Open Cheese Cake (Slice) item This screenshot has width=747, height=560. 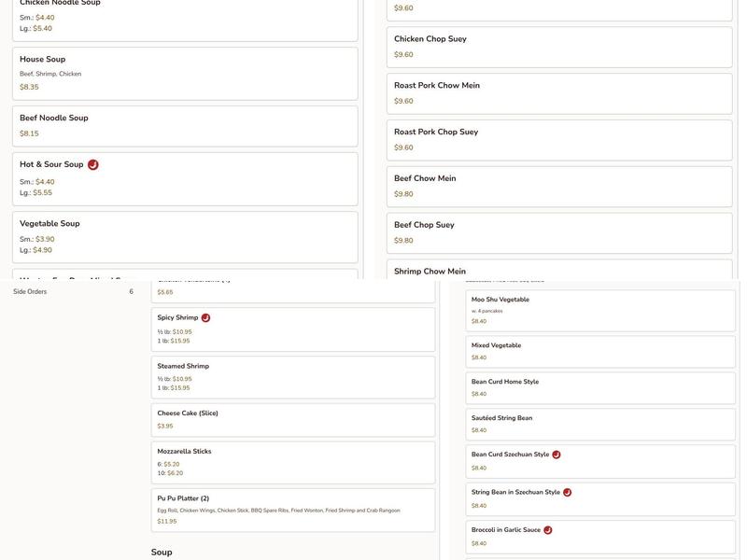click(293, 419)
